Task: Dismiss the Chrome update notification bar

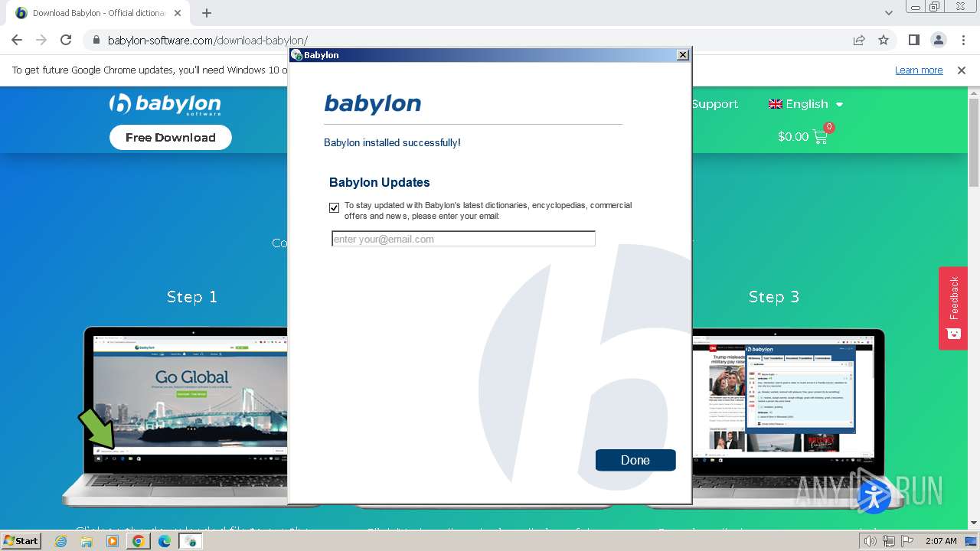Action: pos(962,70)
